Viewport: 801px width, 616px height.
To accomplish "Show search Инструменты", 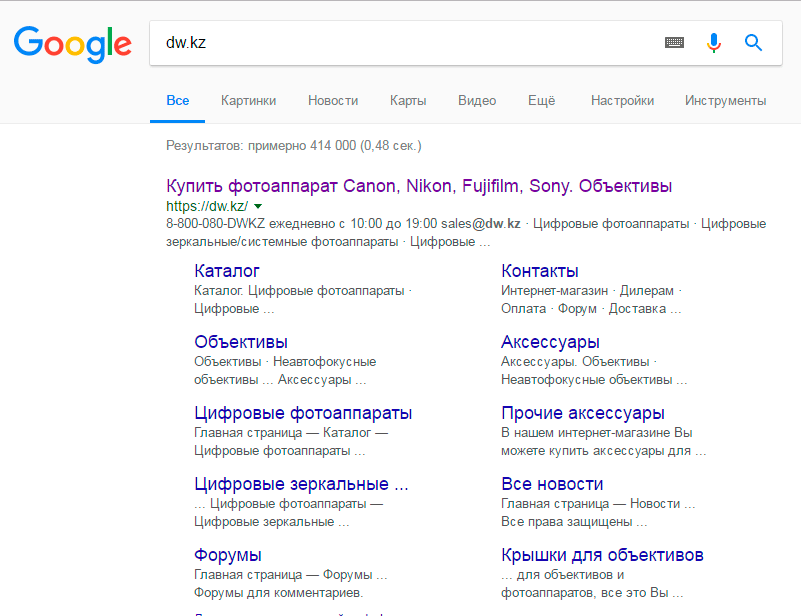I will tap(725, 101).
